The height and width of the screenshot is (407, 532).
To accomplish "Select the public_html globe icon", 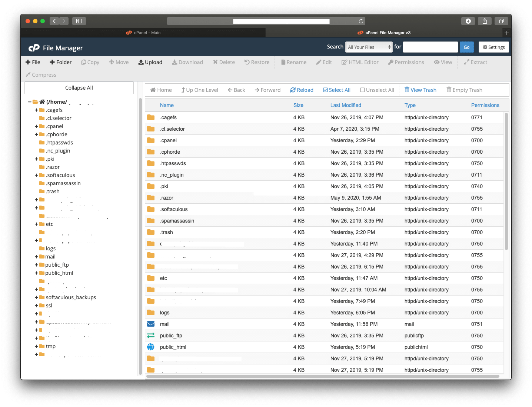I will click(x=151, y=347).
